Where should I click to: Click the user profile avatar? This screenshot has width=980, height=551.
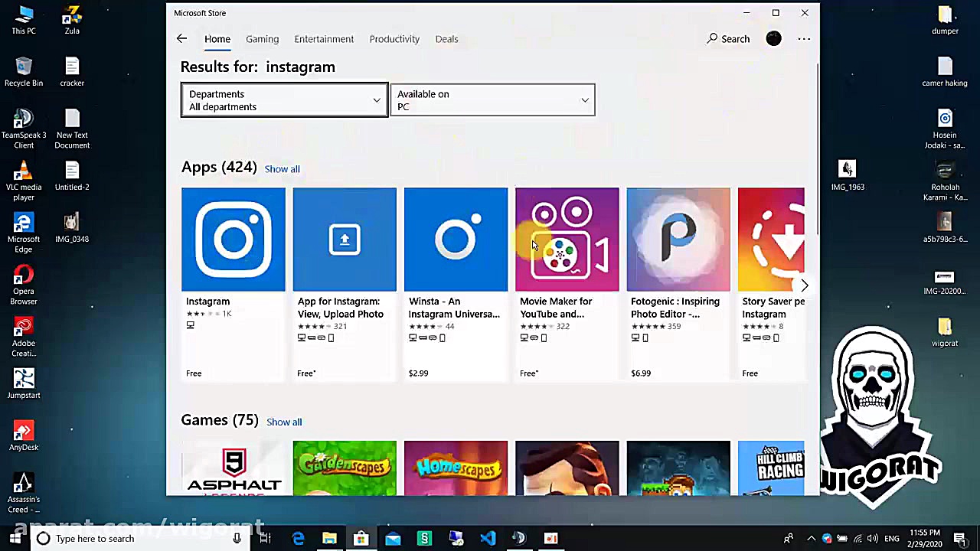[773, 39]
